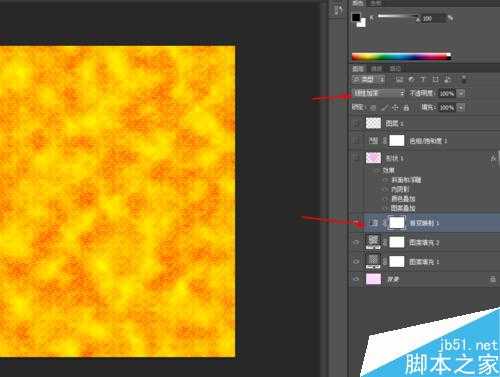The width and height of the screenshot is (500, 377).
Task: Click the fill 100% value field
Action: (x=447, y=107)
